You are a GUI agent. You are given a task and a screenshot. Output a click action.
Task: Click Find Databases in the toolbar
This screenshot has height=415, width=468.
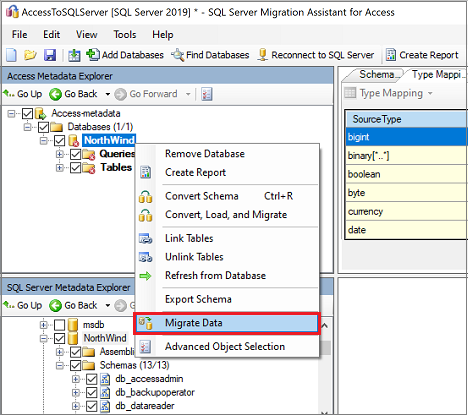click(210, 55)
